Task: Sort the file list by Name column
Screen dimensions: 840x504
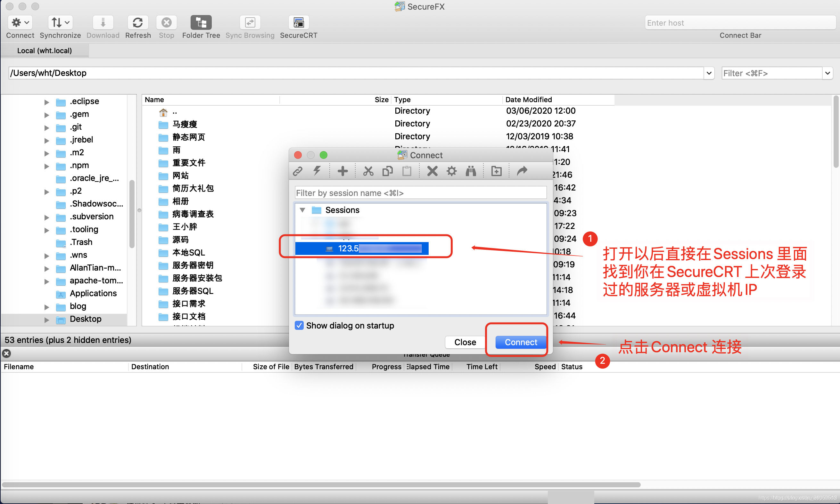Action: [211, 100]
